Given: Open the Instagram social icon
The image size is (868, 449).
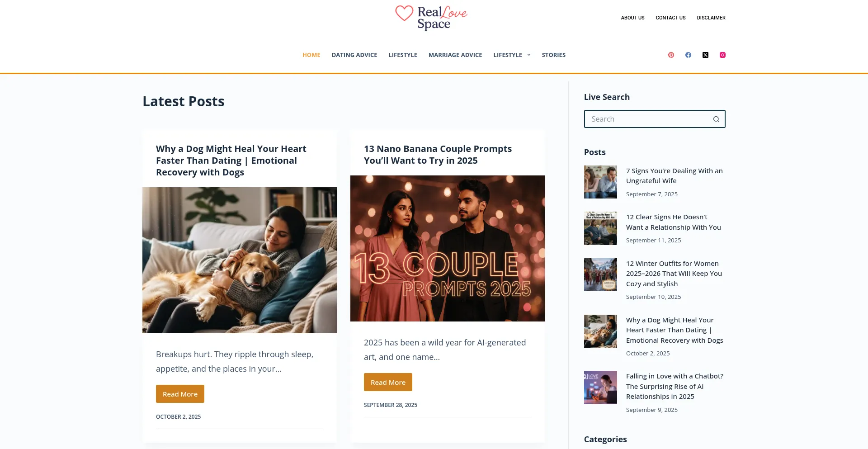Looking at the screenshot, I should point(722,55).
